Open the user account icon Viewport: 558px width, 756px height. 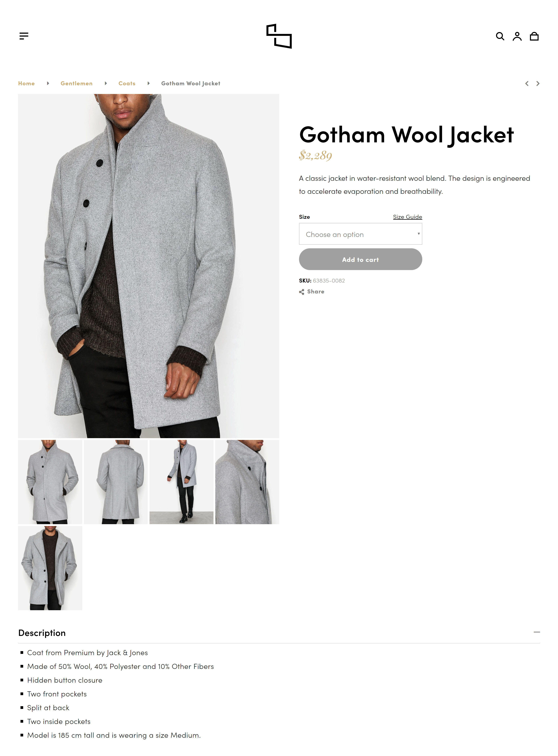click(517, 36)
